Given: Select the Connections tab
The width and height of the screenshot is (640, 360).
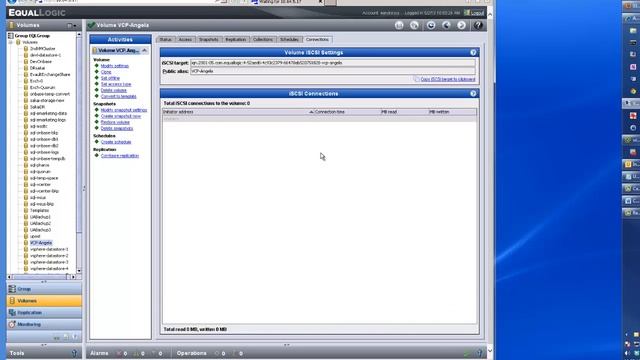Looking at the screenshot, I should tap(317, 40).
